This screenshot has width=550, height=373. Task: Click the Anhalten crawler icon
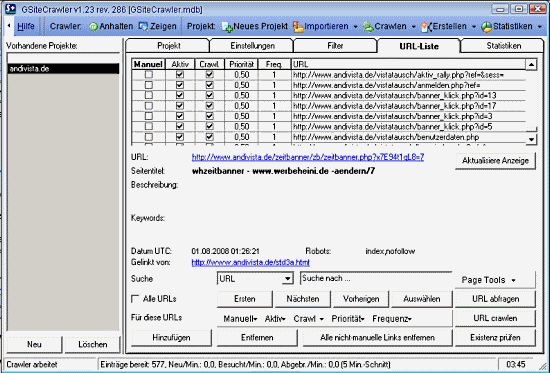[93, 27]
